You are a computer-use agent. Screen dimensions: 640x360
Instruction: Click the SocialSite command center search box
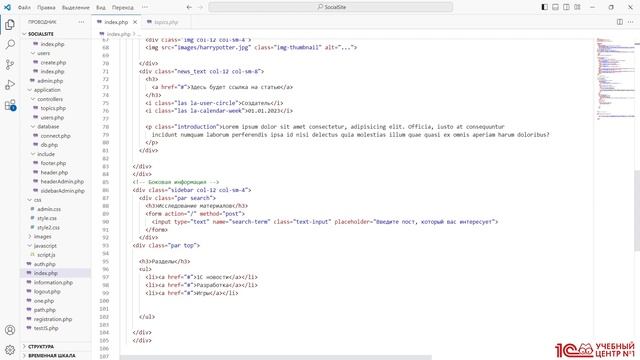(331, 7)
